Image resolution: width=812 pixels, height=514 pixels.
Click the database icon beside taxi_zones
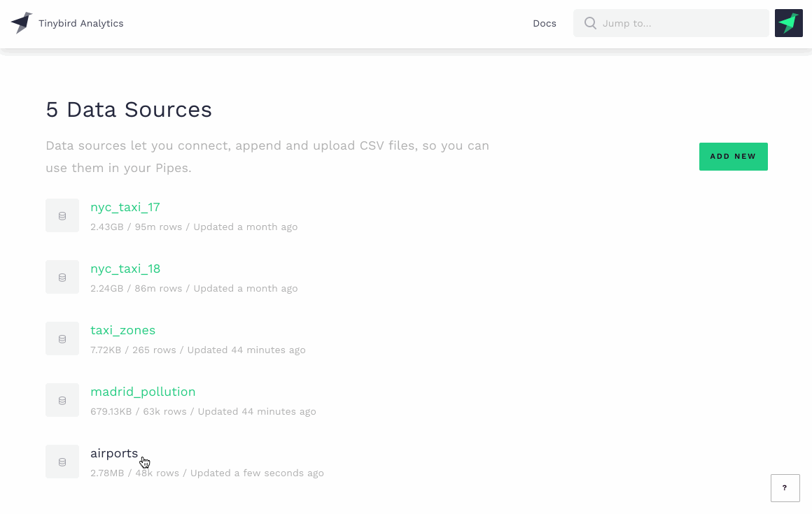[x=62, y=338]
